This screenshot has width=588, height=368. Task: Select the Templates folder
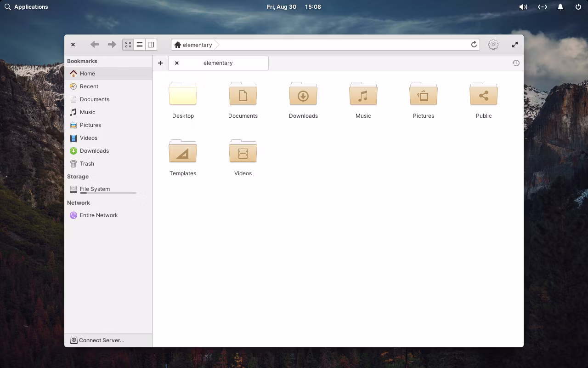[183, 152]
